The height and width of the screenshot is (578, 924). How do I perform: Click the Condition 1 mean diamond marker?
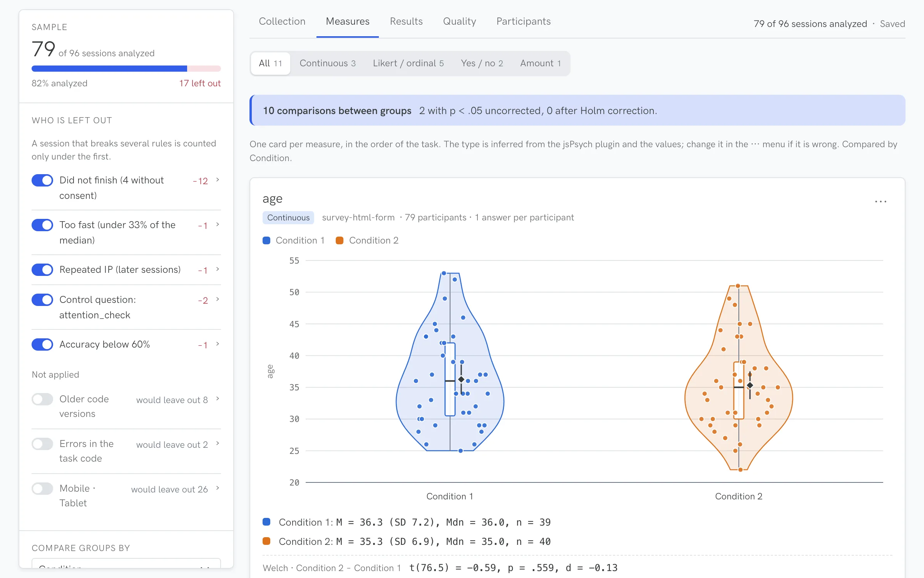tap(461, 380)
